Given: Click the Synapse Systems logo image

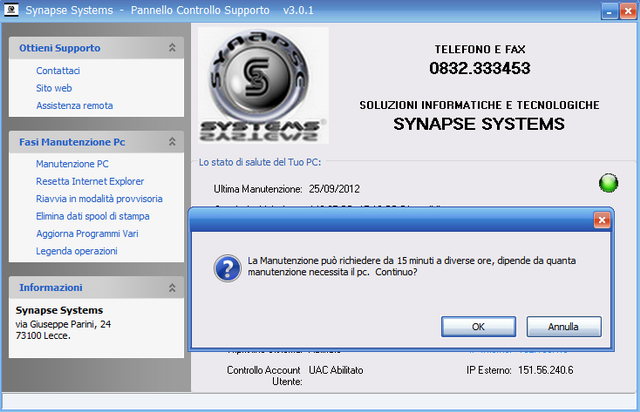Looking at the screenshot, I should 263,85.
